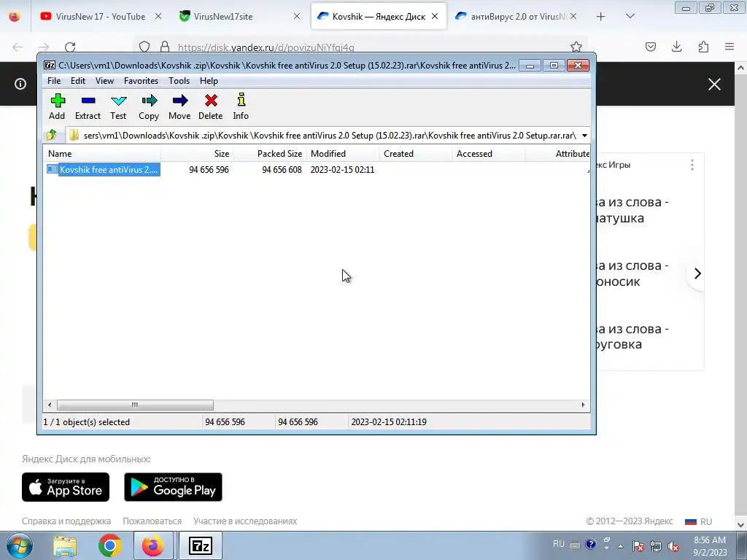Open the Google Play download badge
The height and width of the screenshot is (560, 747).
click(173, 487)
